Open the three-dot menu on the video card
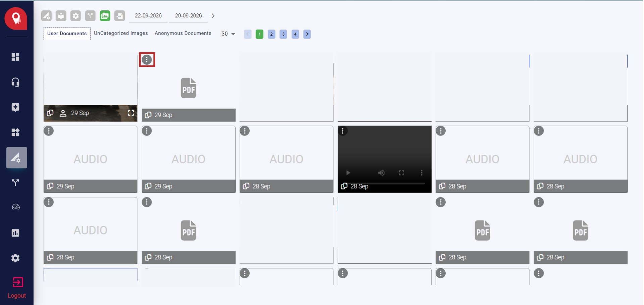The width and height of the screenshot is (644, 305). 343,131
